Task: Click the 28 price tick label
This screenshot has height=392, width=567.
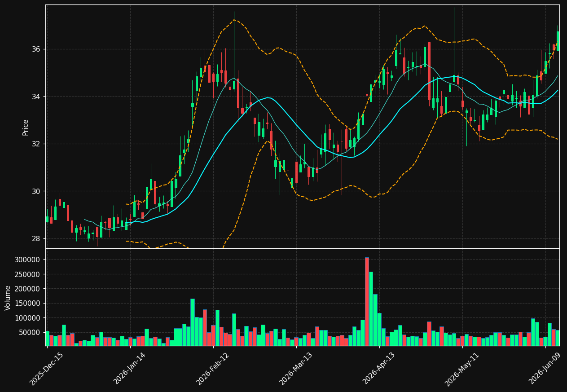Action: [x=35, y=239]
